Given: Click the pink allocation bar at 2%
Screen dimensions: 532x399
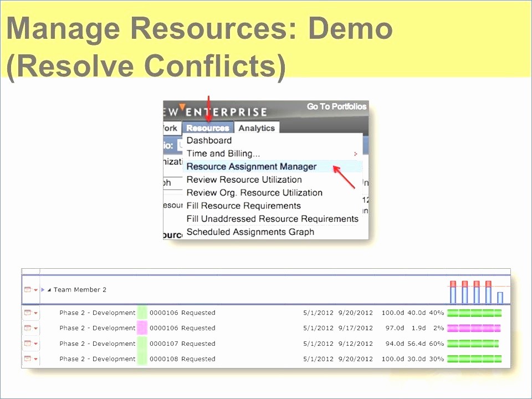Looking at the screenshot, I should click(474, 329).
